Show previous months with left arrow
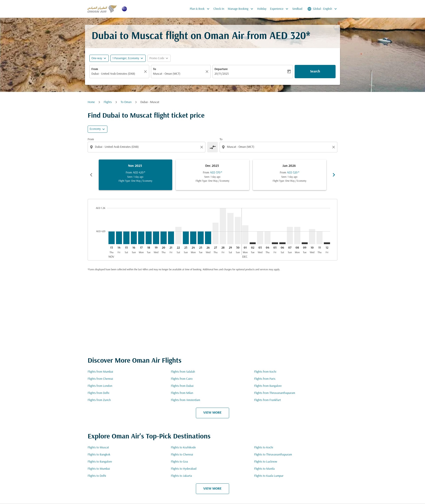Image resolution: width=425 pixels, height=504 pixels. [x=91, y=175]
